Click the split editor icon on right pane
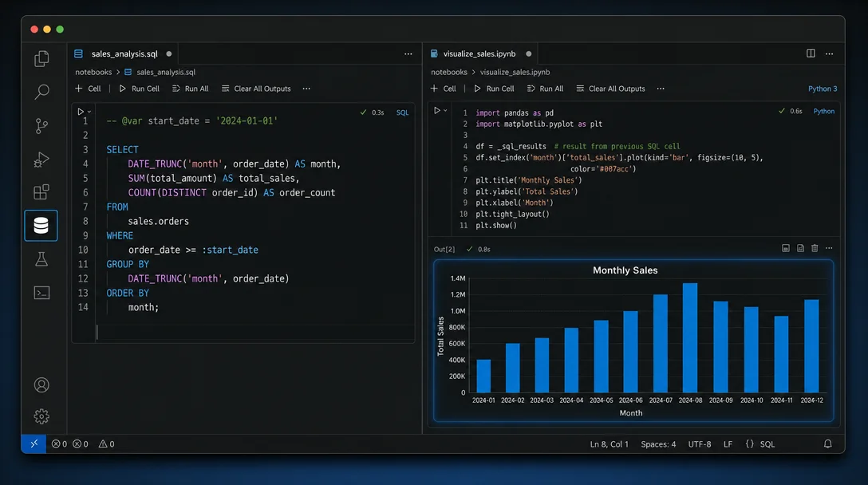Image resolution: width=868 pixels, height=485 pixels. [811, 53]
